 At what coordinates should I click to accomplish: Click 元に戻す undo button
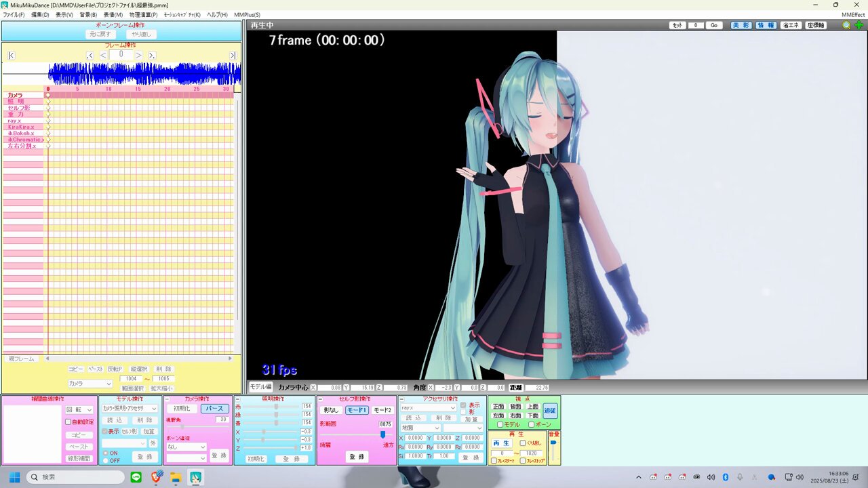(x=102, y=34)
